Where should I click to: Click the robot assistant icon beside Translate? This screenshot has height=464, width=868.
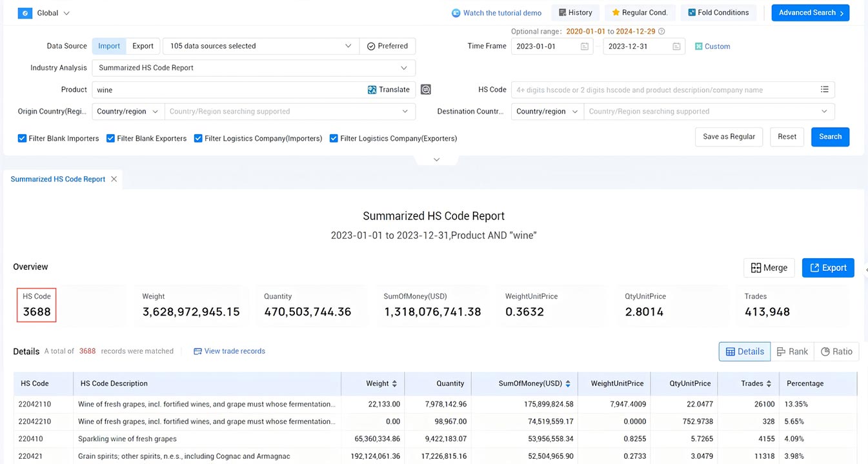426,90
